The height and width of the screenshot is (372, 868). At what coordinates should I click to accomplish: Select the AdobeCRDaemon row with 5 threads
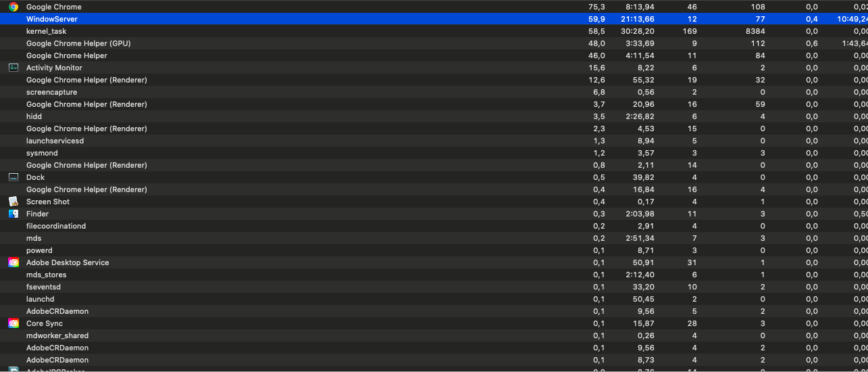57,311
